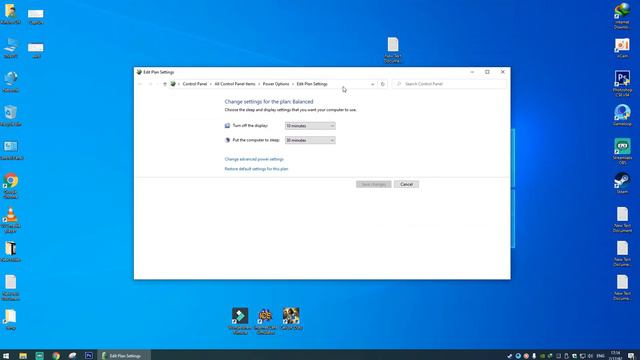
Task: Click the taskbar clock
Action: (615, 356)
